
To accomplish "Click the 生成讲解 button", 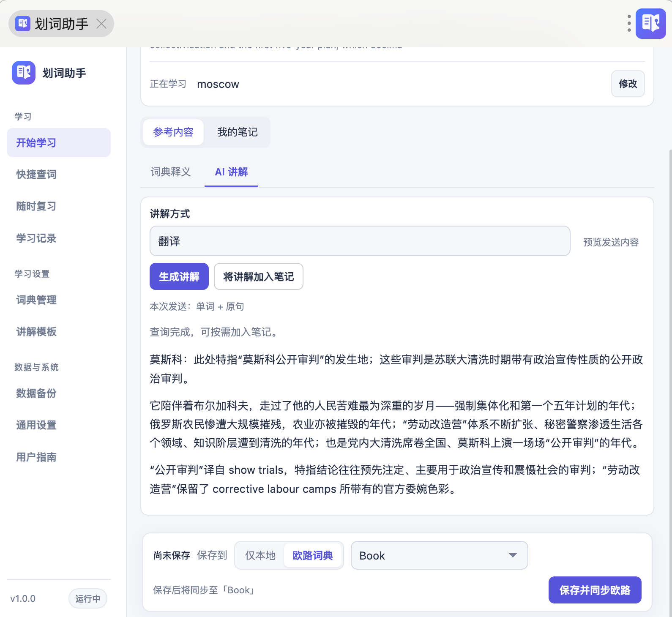I will pyautogui.click(x=179, y=276).
